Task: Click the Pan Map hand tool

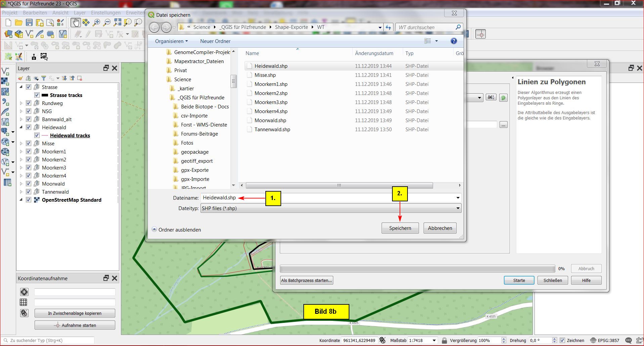Action: click(x=75, y=22)
